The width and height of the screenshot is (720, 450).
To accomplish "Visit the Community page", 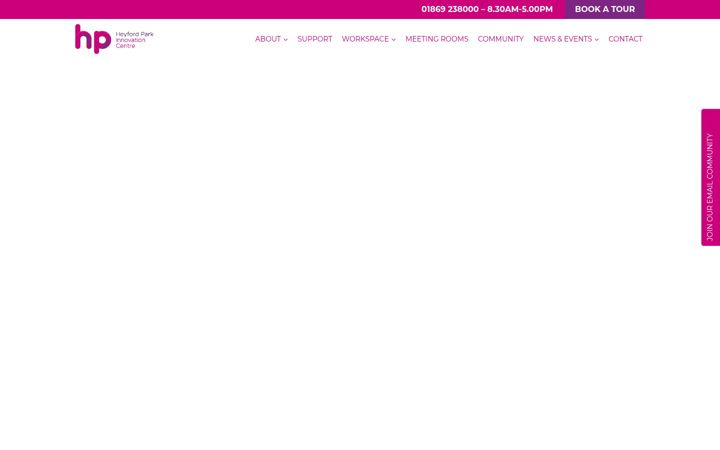I will (x=501, y=39).
